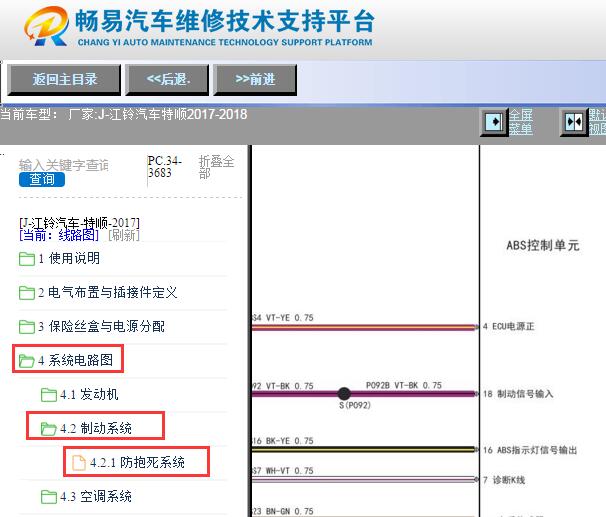Viewport: 606px width, 517px height.
Task: Click the default view split icon
Action: [x=574, y=122]
